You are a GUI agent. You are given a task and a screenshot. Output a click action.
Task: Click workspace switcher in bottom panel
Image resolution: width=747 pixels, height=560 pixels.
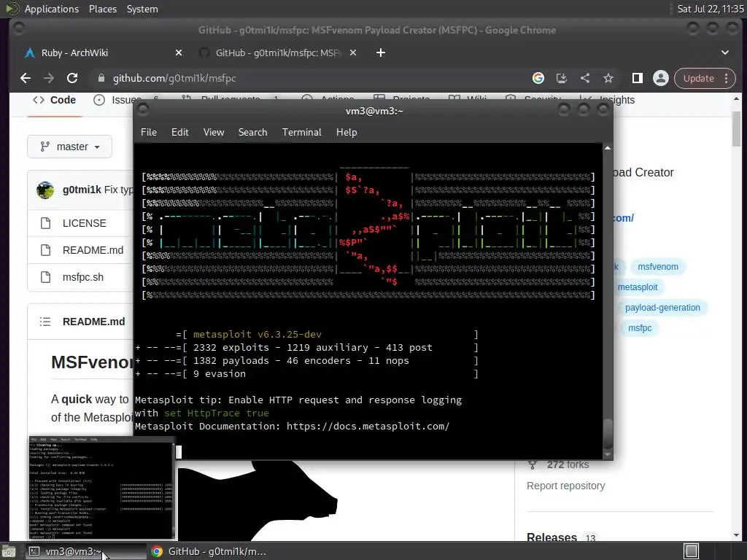tap(691, 551)
